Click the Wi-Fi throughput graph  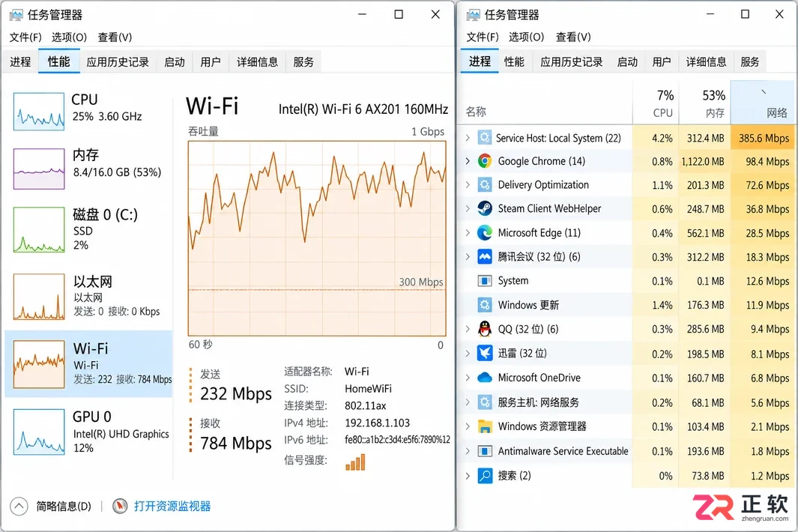pyautogui.click(x=317, y=238)
